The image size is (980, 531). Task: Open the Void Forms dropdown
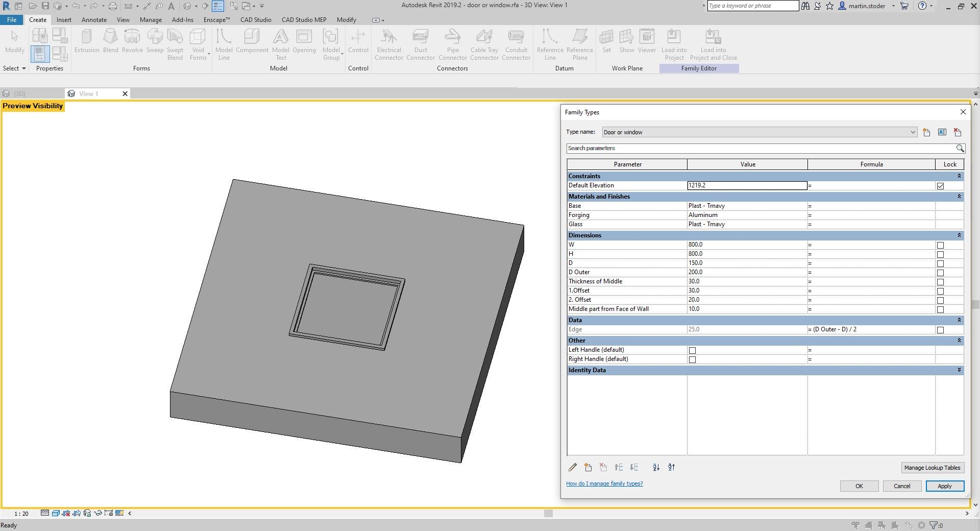pos(198,44)
